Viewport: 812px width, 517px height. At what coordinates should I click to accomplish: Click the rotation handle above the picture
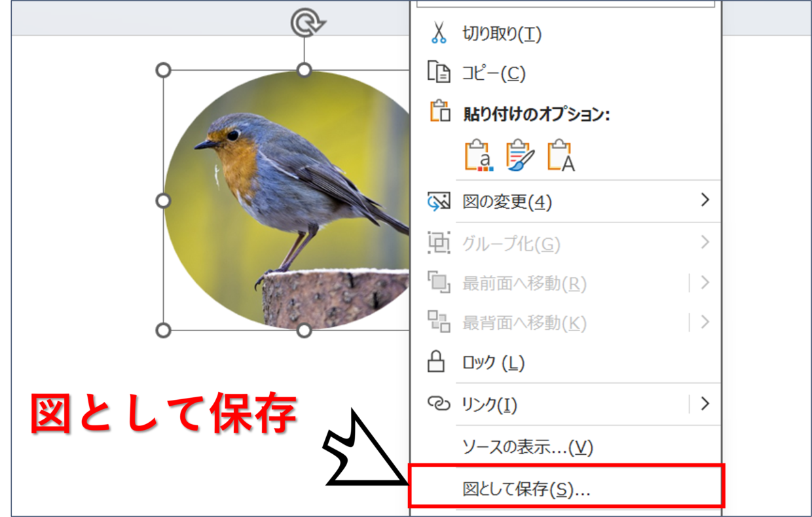click(x=308, y=24)
